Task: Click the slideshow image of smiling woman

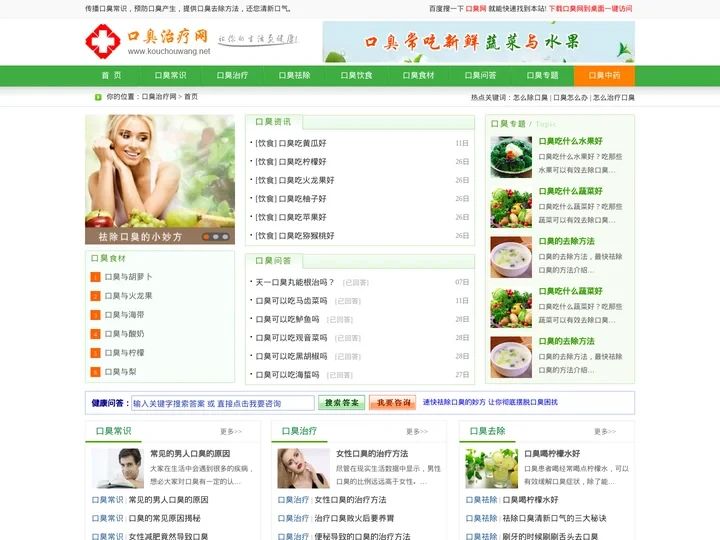Action: (160, 171)
